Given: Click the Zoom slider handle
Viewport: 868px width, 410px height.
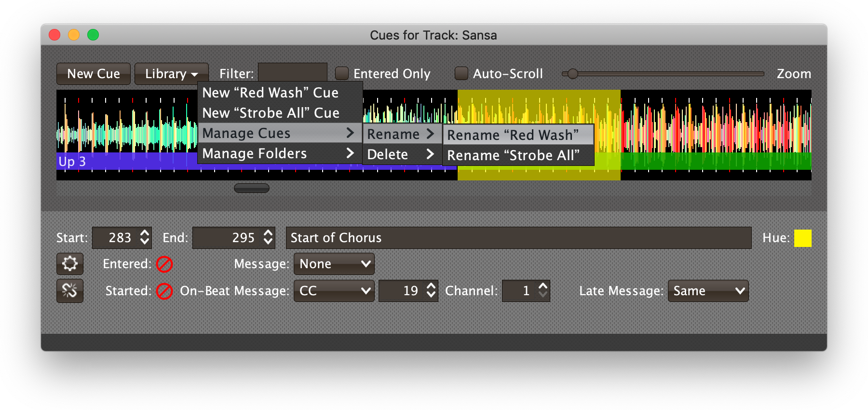Looking at the screenshot, I should point(572,74).
